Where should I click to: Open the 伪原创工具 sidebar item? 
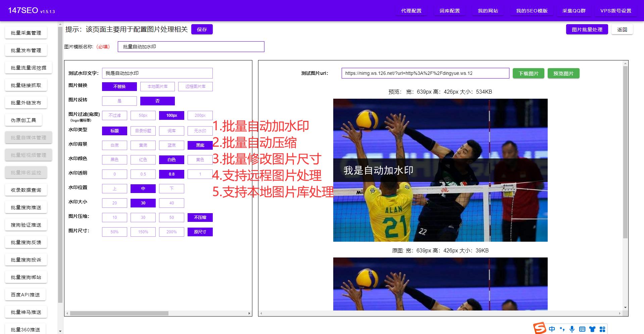coord(23,120)
